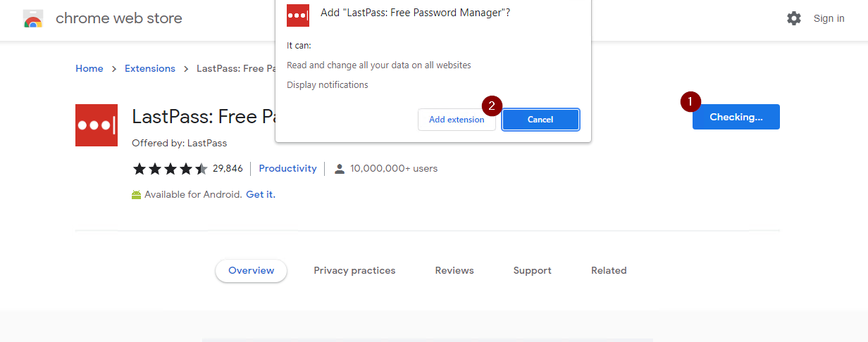This screenshot has height=342, width=868.
Task: Open the Reviews tab
Action: (454, 271)
